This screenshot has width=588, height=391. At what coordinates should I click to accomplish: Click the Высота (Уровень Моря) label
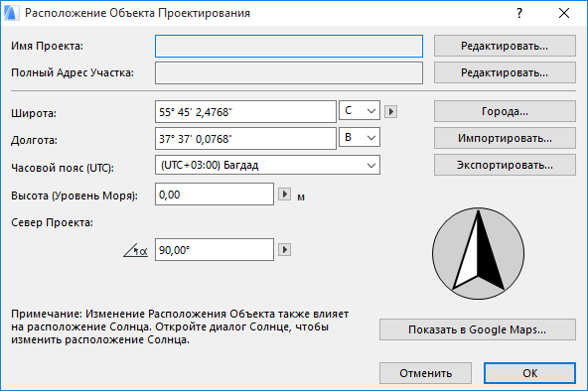pyautogui.click(x=74, y=195)
